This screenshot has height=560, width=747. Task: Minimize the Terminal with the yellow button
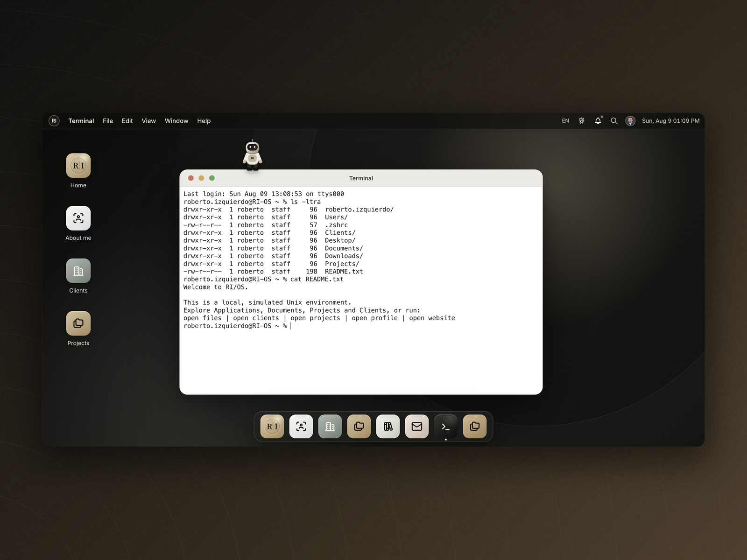(x=201, y=178)
